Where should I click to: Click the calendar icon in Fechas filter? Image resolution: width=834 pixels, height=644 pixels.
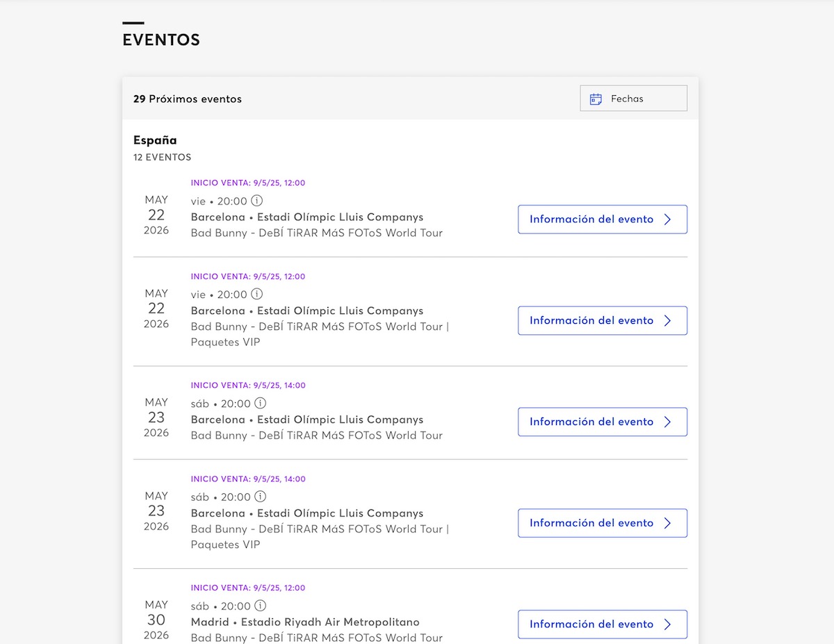tap(596, 99)
